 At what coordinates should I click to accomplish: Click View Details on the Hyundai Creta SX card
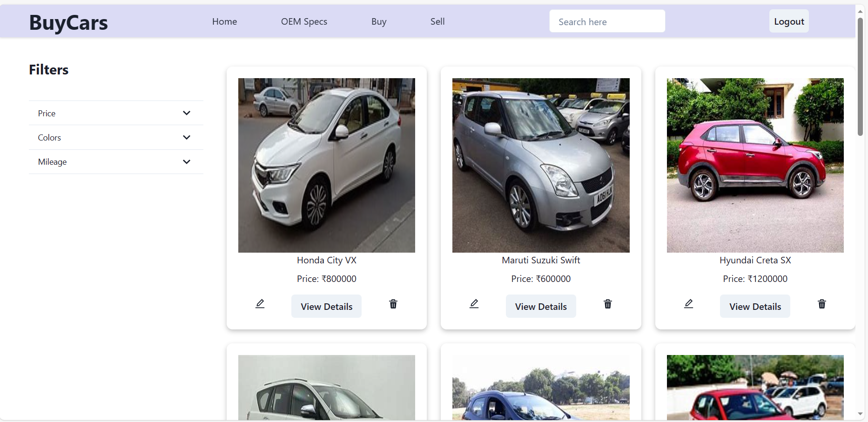754,306
